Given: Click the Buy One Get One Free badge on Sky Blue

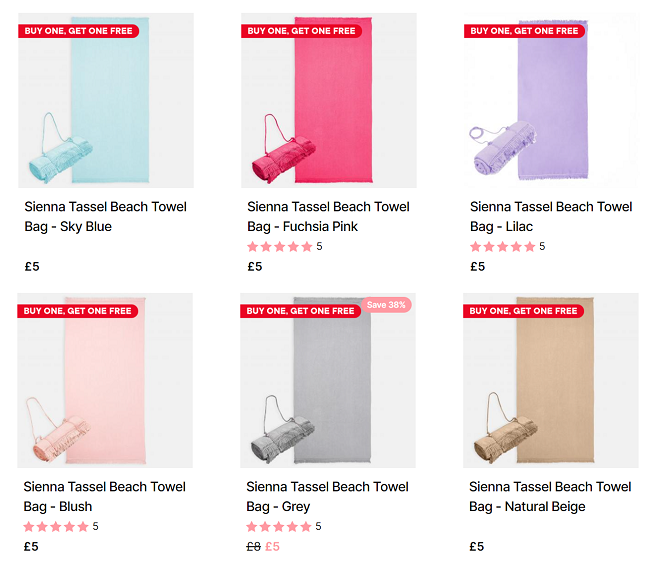Looking at the screenshot, I should click(78, 31).
